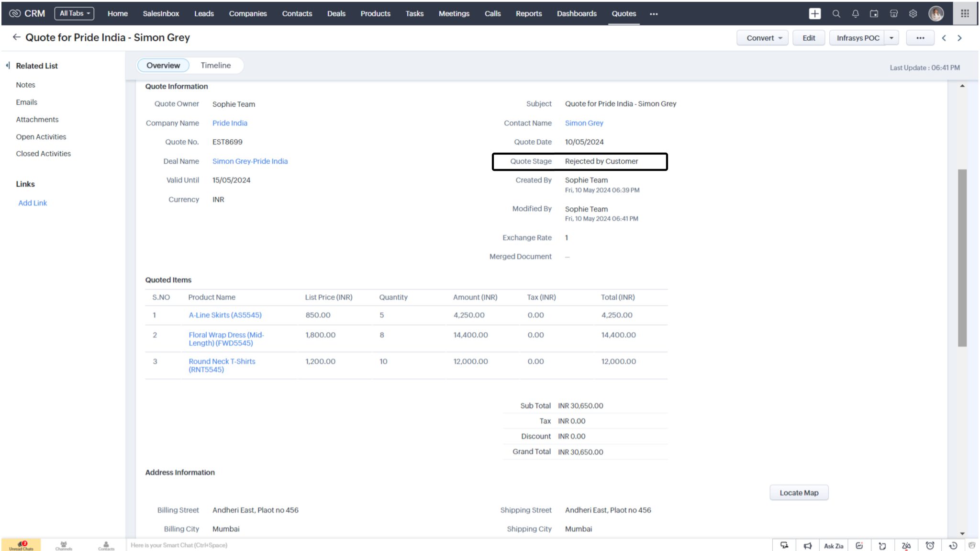This screenshot has height=551, width=980.
Task: Open the Zoho Marketplace icon
Action: point(894,13)
